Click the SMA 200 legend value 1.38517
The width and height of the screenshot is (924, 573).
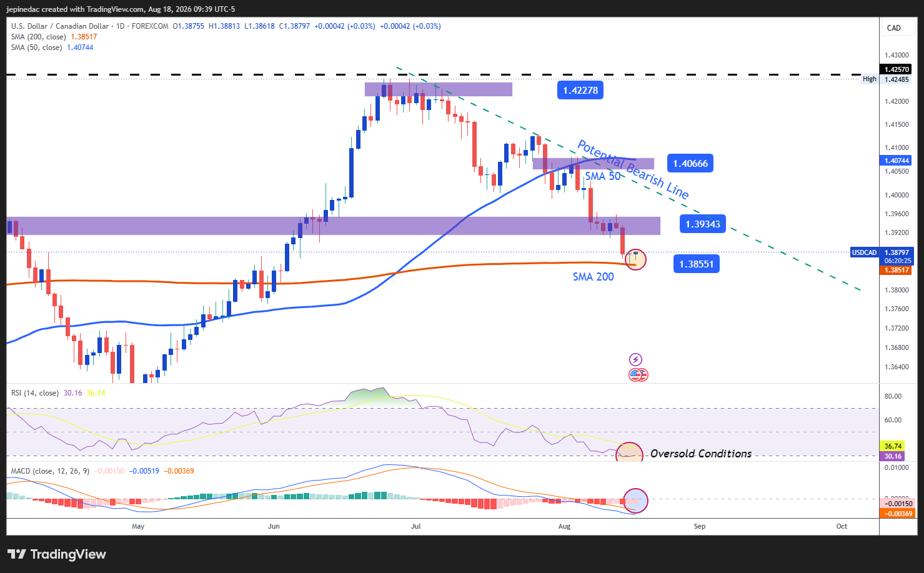tap(84, 37)
